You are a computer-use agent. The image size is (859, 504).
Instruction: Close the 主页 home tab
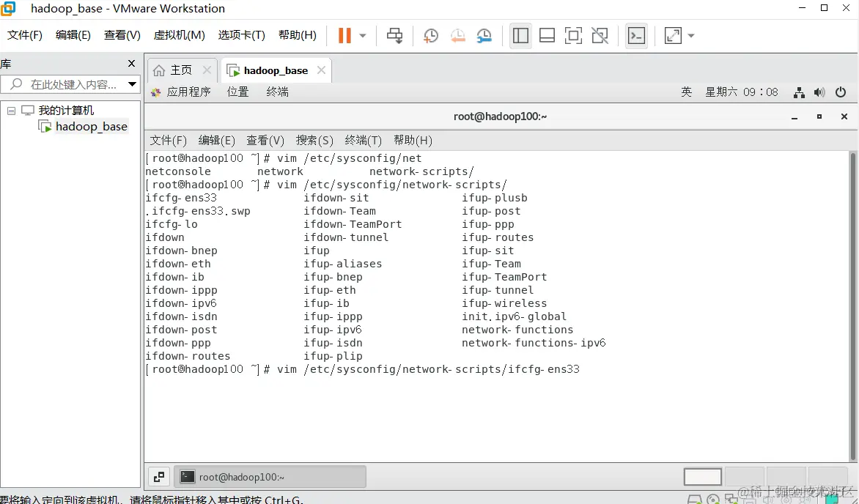(x=207, y=70)
